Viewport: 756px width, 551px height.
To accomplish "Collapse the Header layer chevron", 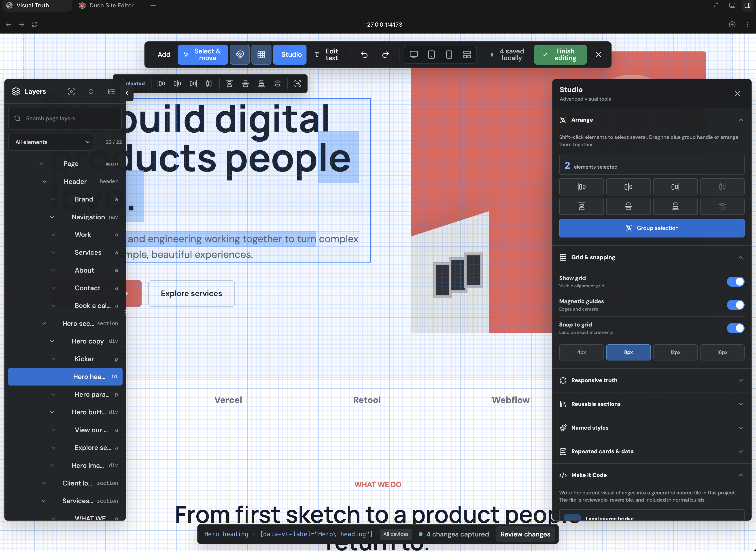I will (44, 181).
